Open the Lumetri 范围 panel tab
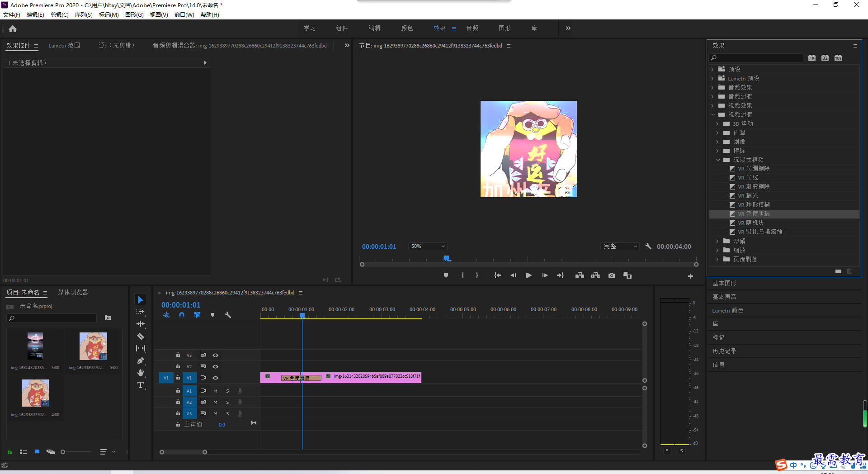This screenshot has width=868, height=474. [x=64, y=46]
